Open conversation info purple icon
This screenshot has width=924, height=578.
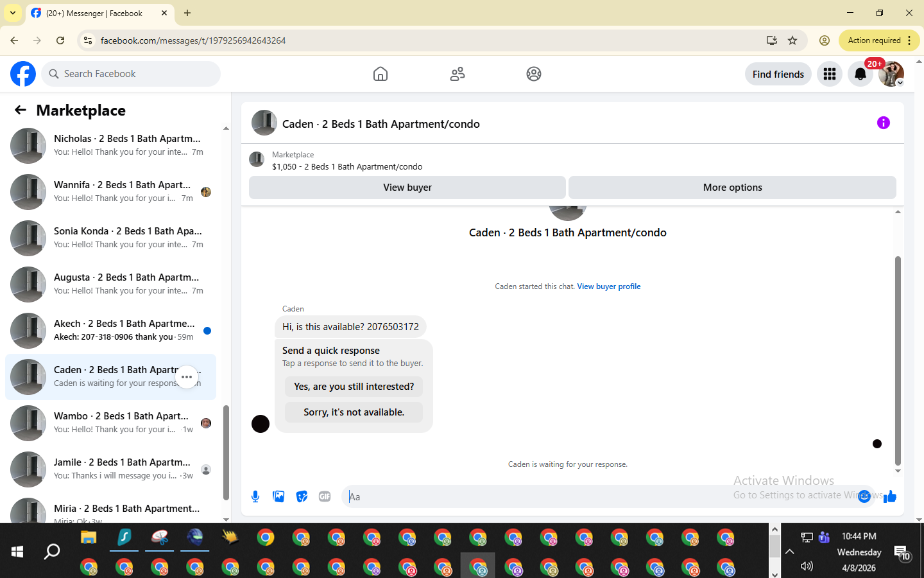coord(884,123)
